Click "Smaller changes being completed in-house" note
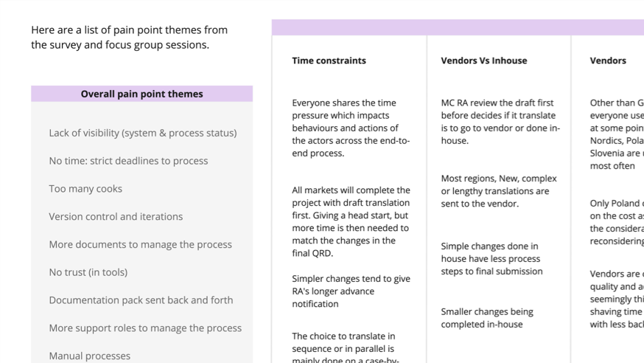 tap(487, 318)
